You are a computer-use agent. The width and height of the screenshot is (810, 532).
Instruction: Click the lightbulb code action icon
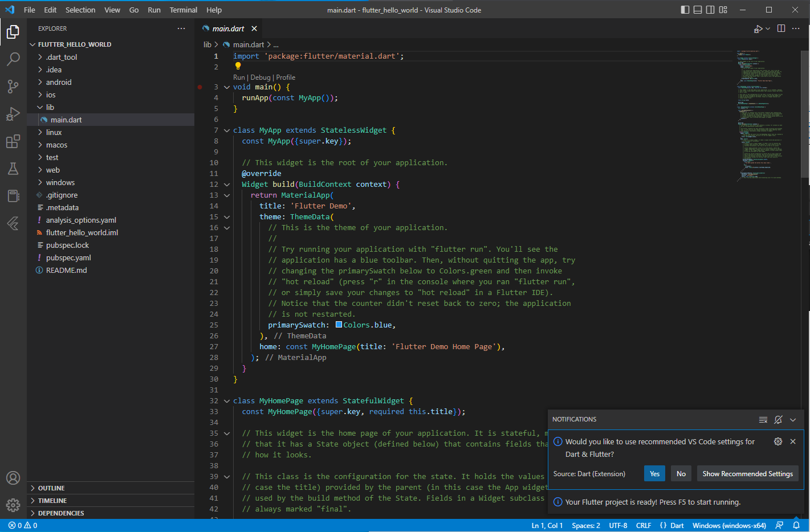[238, 66]
